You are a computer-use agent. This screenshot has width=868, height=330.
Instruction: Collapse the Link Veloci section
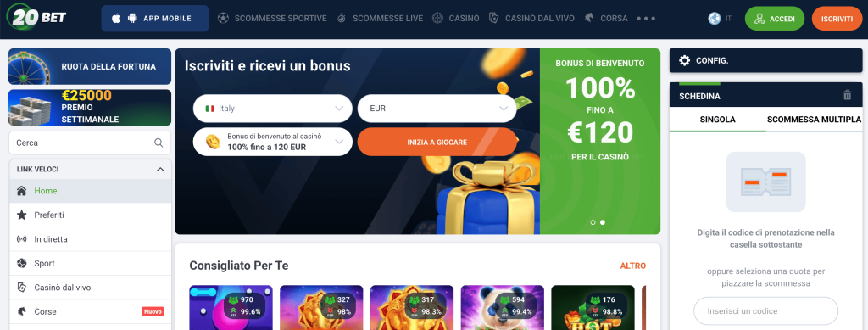click(160, 170)
